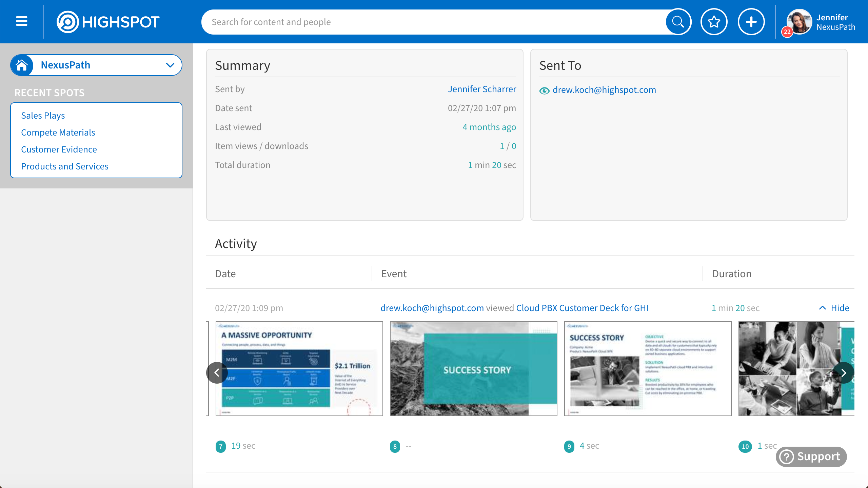Open favorites with the star icon

pyautogui.click(x=714, y=22)
